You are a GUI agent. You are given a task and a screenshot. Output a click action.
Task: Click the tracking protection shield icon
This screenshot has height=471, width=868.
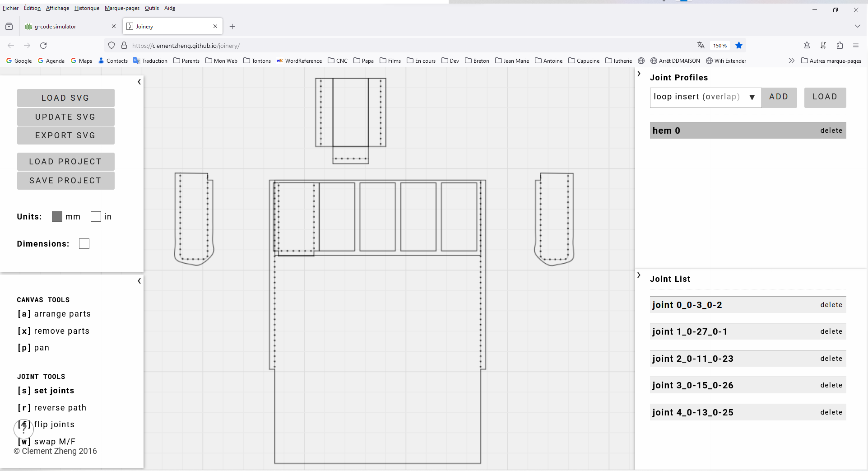point(111,46)
